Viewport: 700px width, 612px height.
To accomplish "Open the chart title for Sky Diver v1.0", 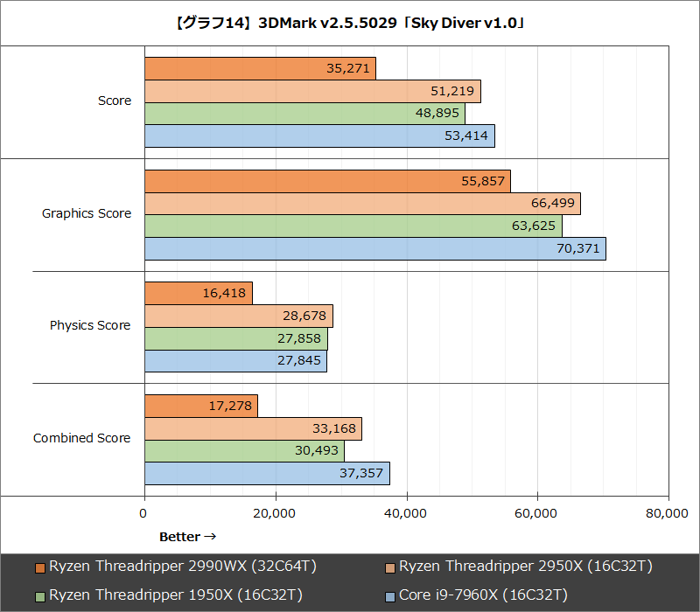I will [x=350, y=22].
